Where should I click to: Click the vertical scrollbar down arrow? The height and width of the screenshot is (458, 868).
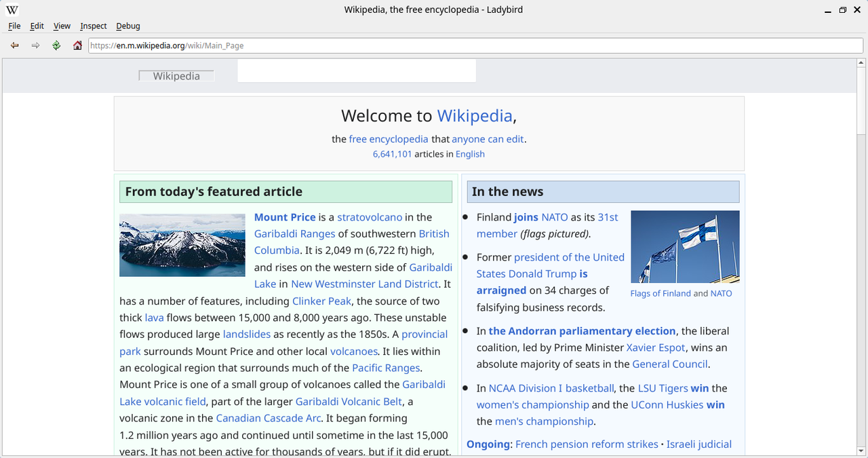[x=861, y=451]
